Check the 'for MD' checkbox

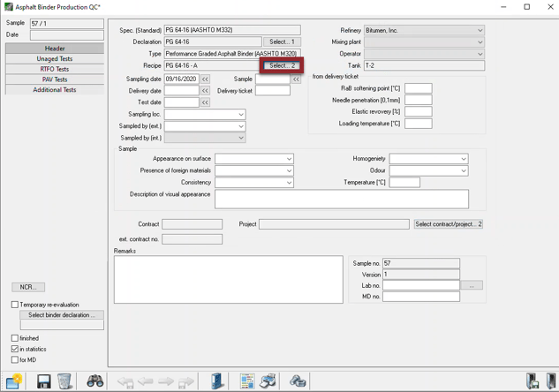click(15, 360)
